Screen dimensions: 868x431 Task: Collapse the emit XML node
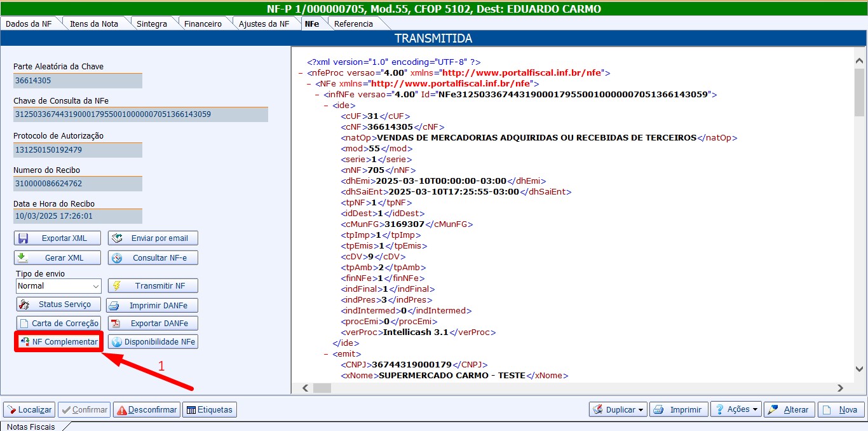pyautogui.click(x=327, y=354)
